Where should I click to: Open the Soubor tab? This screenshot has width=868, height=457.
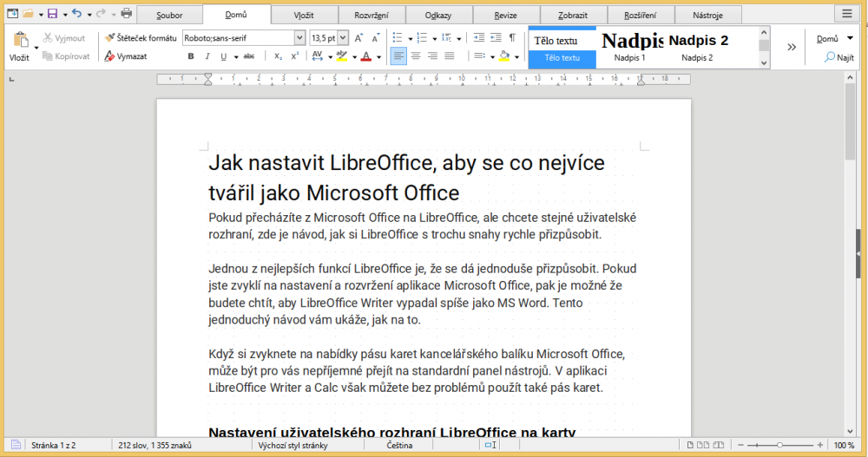(x=169, y=15)
